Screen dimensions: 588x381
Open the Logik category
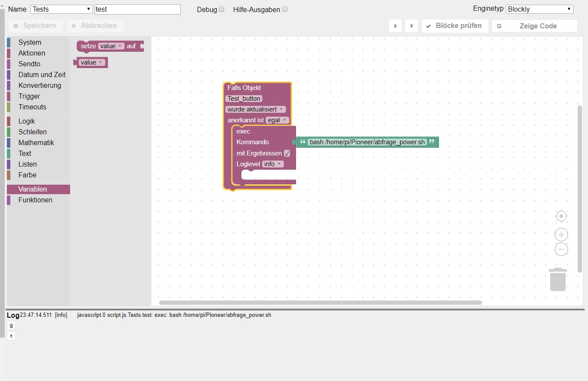tap(38, 121)
